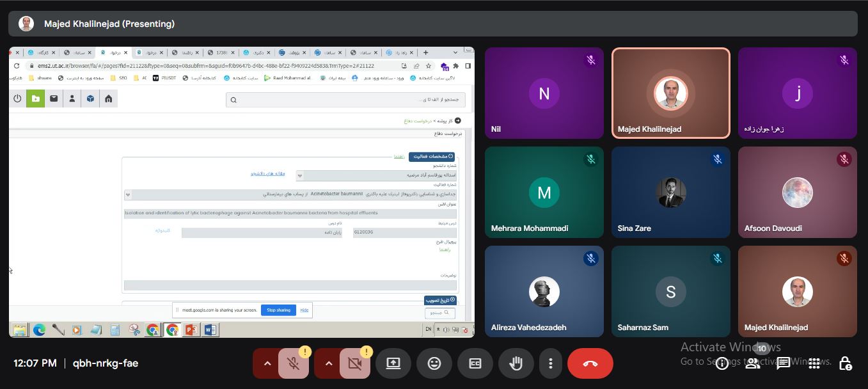Image resolution: width=868 pixels, height=389 pixels.
Task: Click Stop sharing in shared screen
Action: coord(278,310)
